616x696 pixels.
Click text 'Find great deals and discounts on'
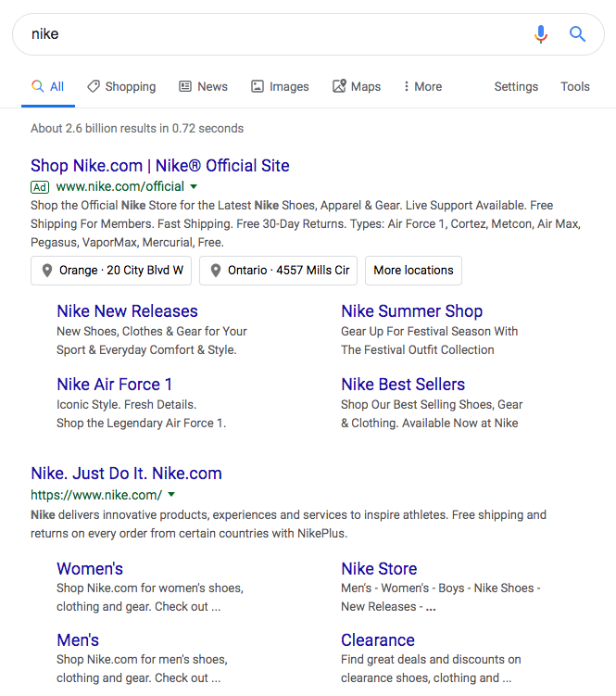pos(431,660)
